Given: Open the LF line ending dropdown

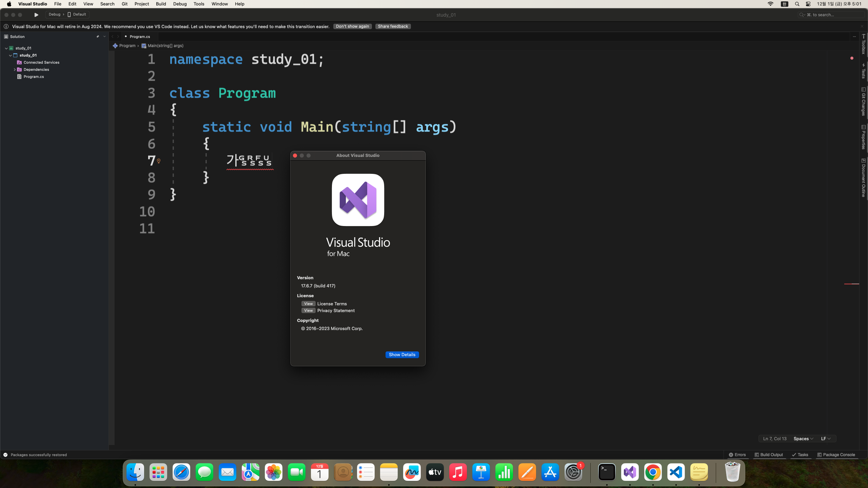Looking at the screenshot, I should point(825,439).
